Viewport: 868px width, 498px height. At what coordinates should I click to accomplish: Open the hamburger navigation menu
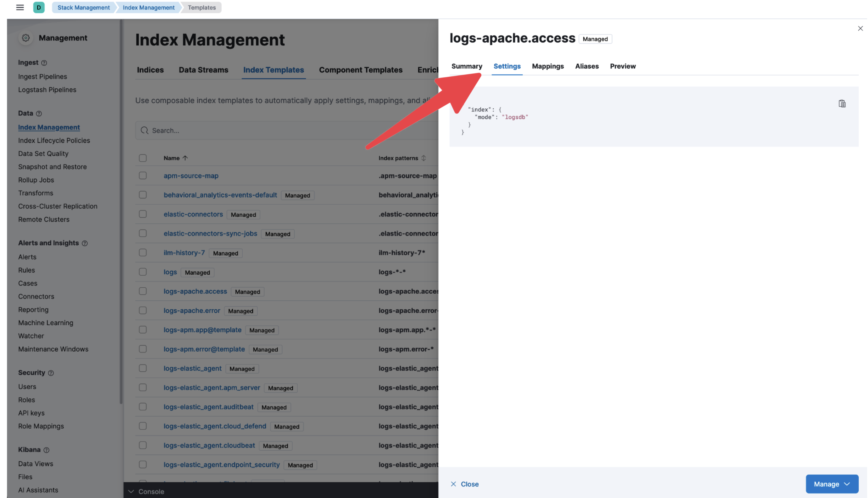[20, 8]
